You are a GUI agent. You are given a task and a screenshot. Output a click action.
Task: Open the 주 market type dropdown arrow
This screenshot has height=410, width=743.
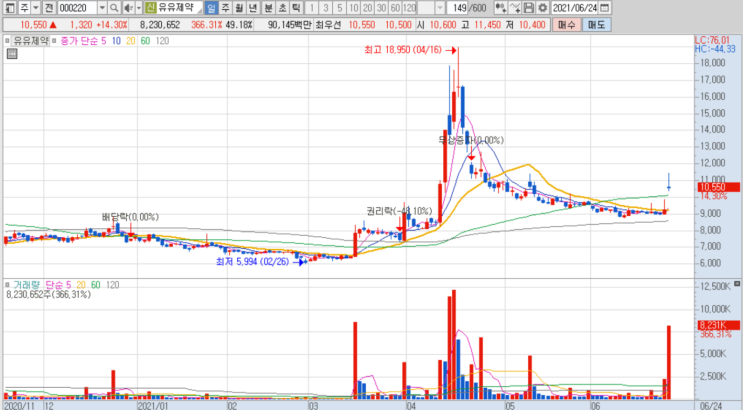(x=36, y=8)
